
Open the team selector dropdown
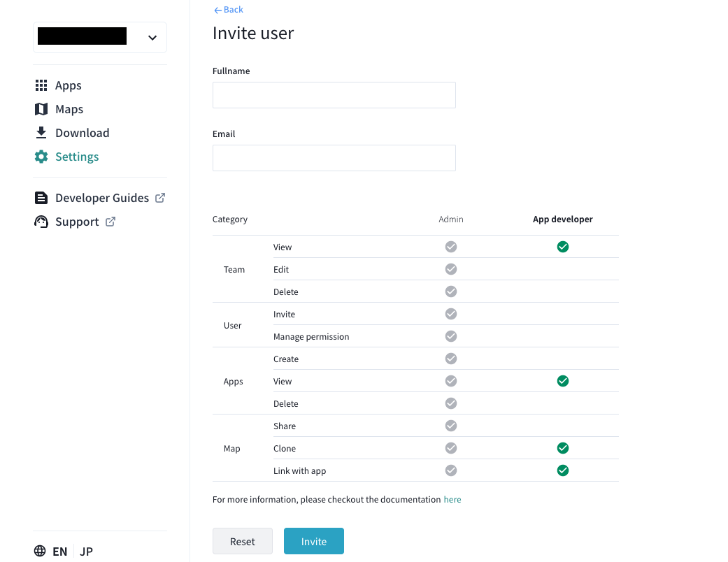click(100, 37)
